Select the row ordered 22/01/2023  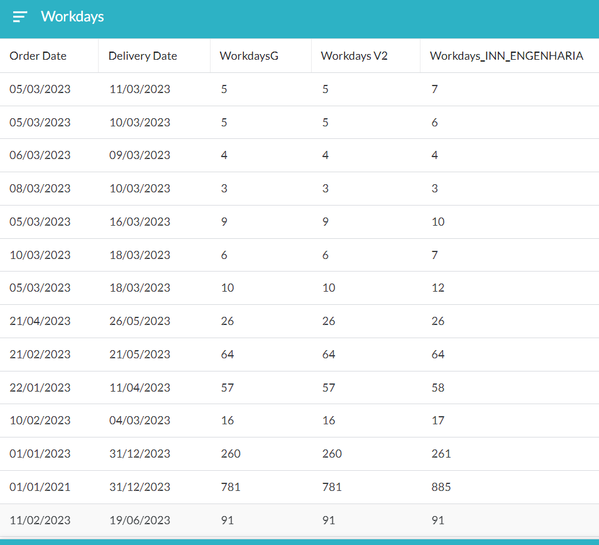click(x=300, y=387)
